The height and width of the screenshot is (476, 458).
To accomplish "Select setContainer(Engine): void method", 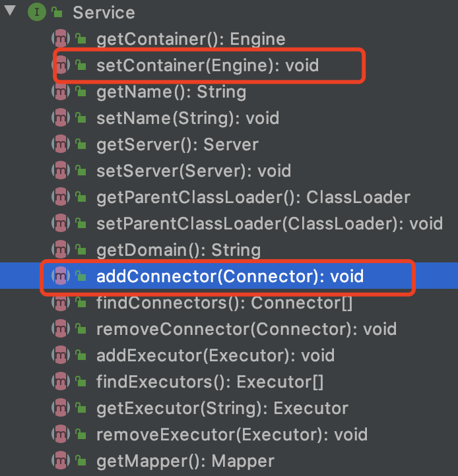I will (208, 65).
